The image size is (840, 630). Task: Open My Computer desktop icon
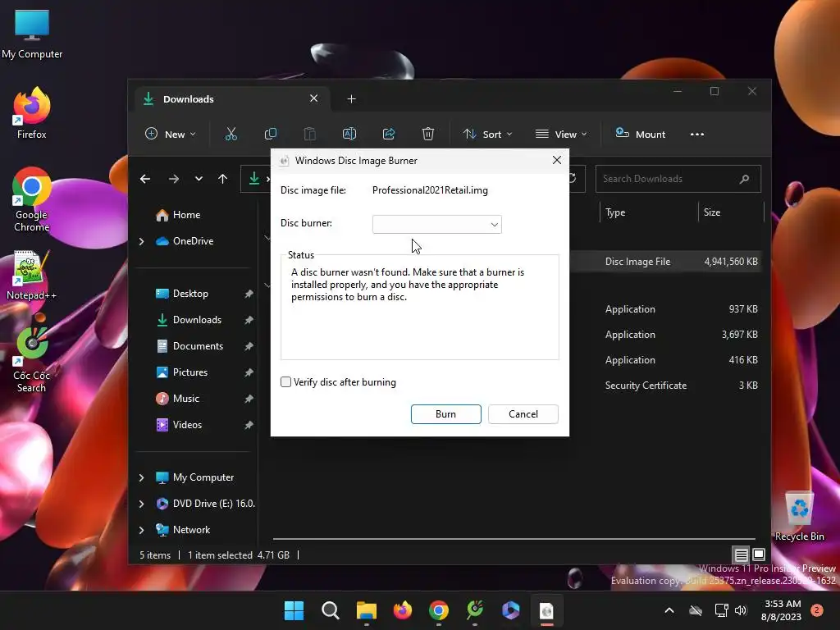click(x=32, y=34)
